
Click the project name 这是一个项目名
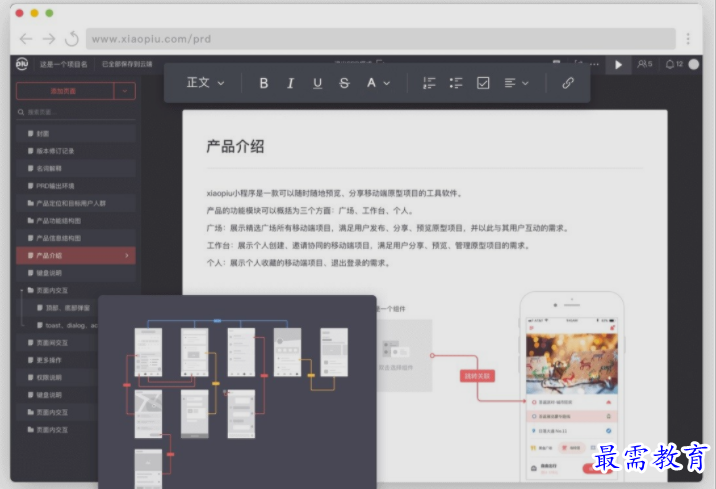tap(63, 64)
